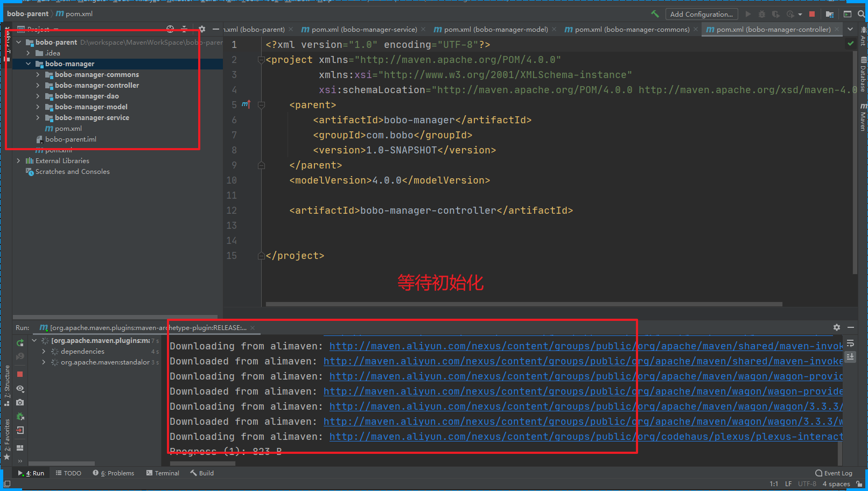Collapse the bobo-manager module
868x491 pixels.
pyautogui.click(x=28, y=64)
